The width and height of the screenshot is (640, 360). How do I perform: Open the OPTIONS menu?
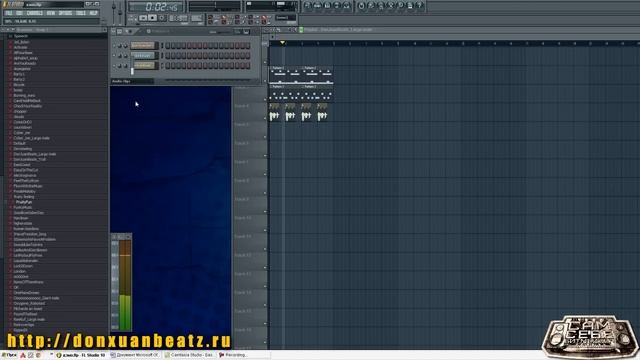coord(65,13)
